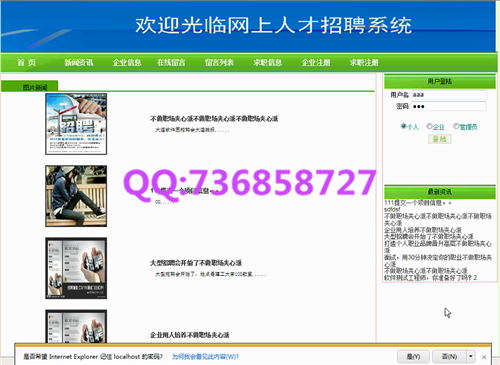Click Yes to remember password
This screenshot has height=365, width=500.
point(413,357)
